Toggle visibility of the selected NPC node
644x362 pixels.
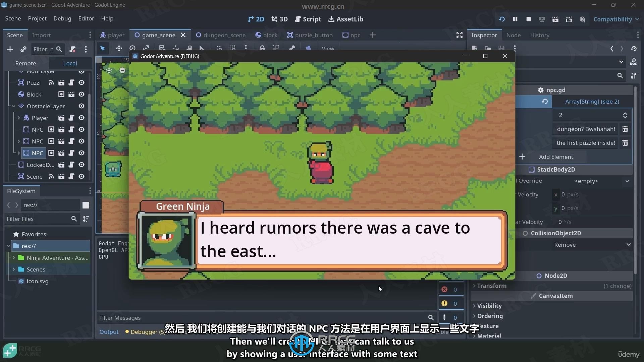pos(82,153)
